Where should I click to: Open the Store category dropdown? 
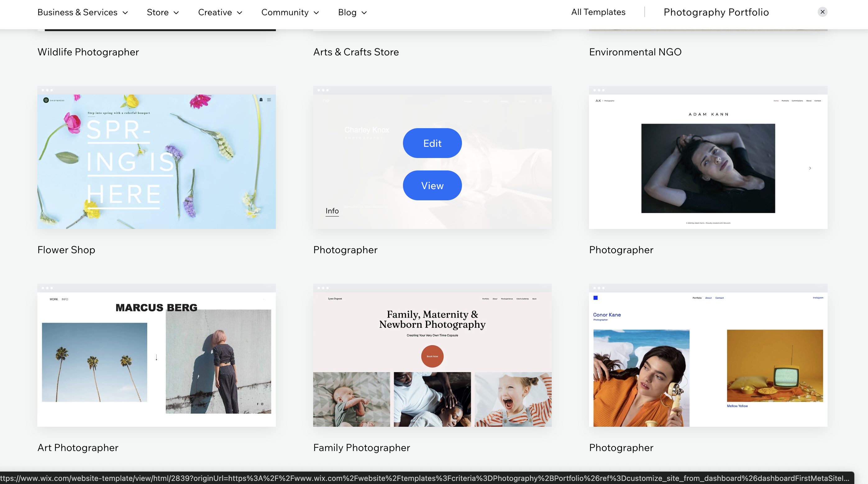click(x=163, y=12)
